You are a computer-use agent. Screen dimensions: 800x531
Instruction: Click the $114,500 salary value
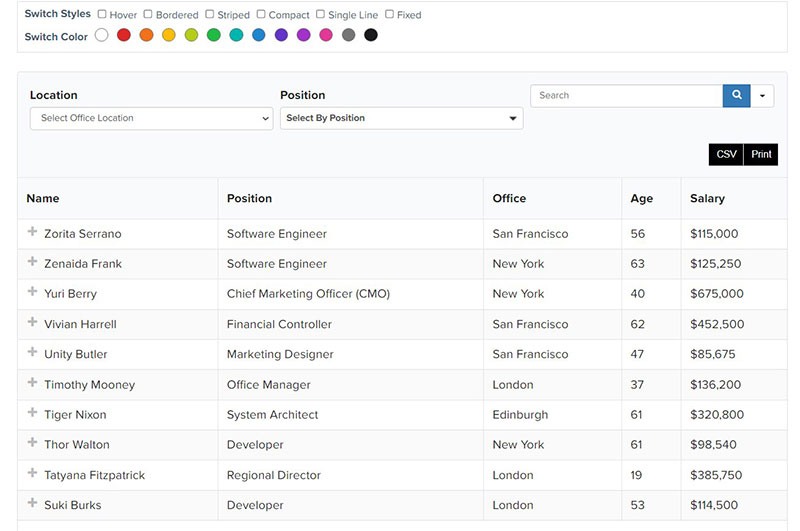714,505
